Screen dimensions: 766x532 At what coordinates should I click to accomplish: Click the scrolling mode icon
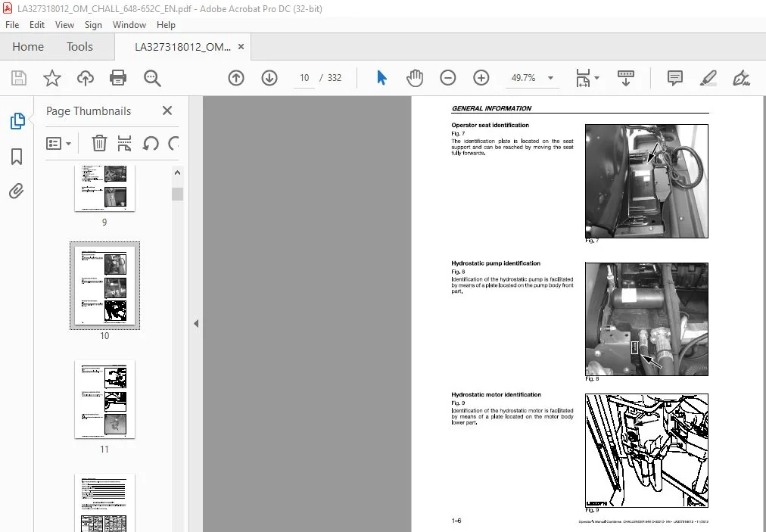tap(626, 78)
